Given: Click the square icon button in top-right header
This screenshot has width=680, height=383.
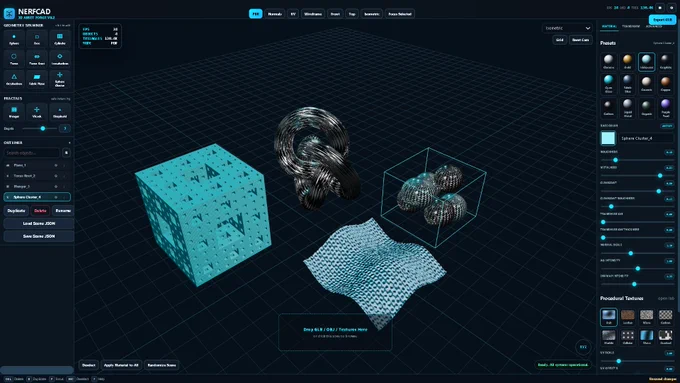Looking at the screenshot, I should 660,8.
